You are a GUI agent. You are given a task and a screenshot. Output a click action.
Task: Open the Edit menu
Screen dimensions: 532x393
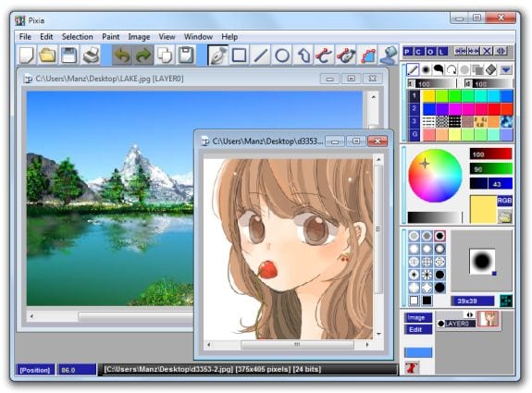click(x=46, y=37)
